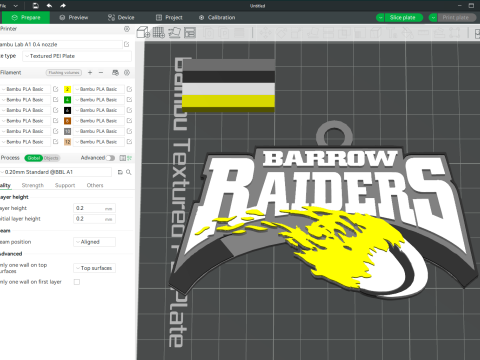The width and height of the screenshot is (480, 360).
Task: Click the Slice plate button
Action: (x=403, y=18)
